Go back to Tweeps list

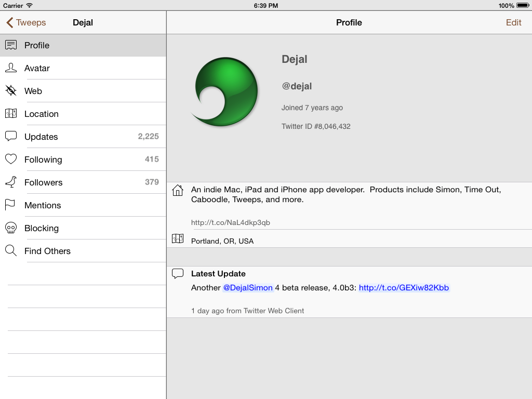tap(26, 23)
